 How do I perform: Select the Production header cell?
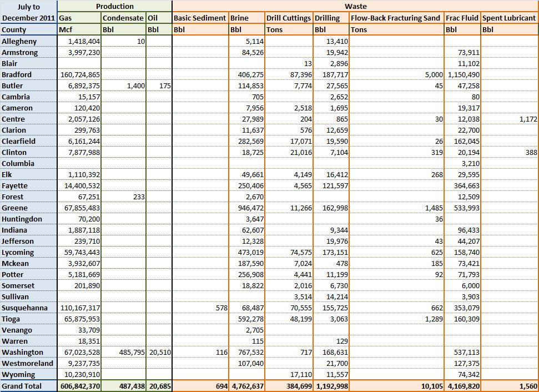(114, 6)
